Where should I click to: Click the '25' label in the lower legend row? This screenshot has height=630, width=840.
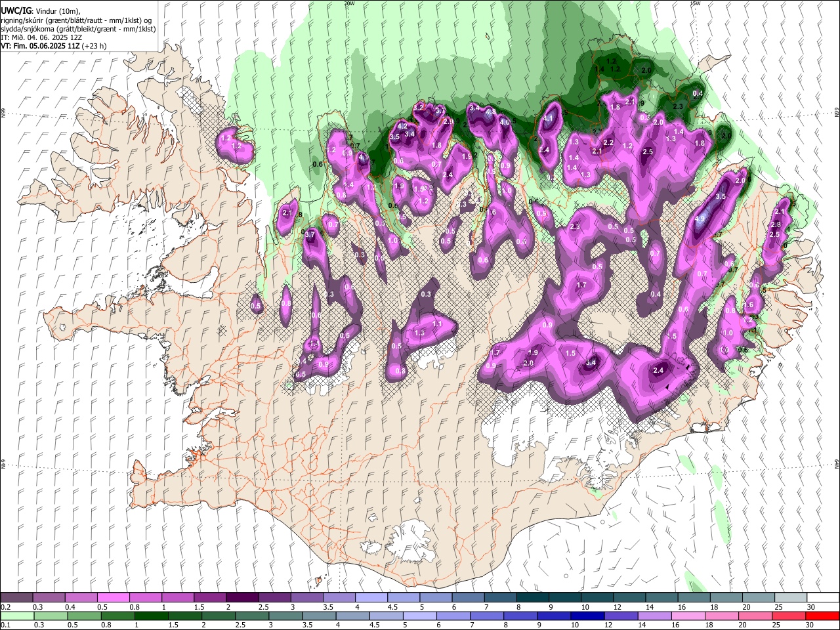(777, 625)
